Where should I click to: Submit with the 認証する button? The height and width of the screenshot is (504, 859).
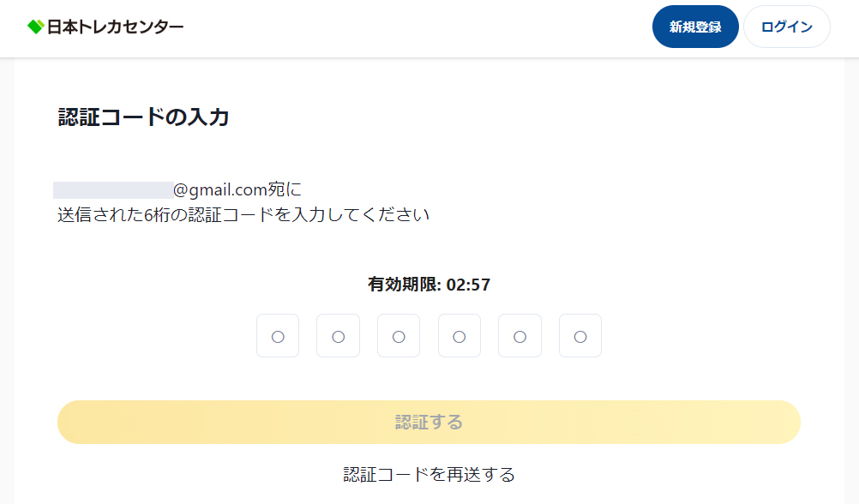(x=429, y=422)
